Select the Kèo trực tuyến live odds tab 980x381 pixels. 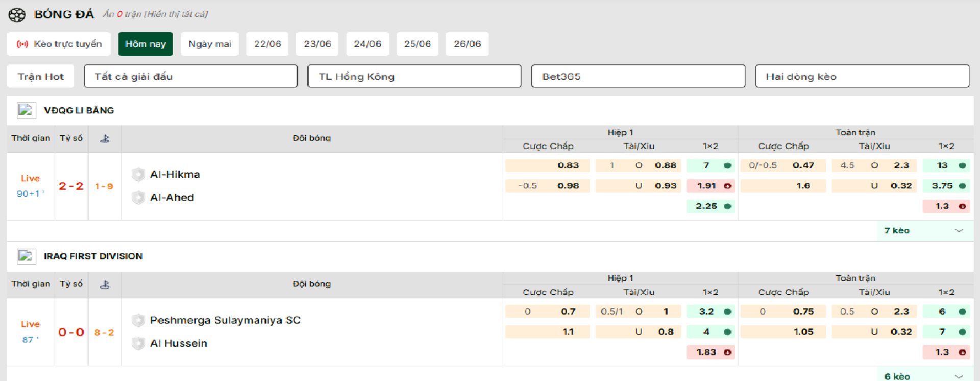[x=59, y=44]
